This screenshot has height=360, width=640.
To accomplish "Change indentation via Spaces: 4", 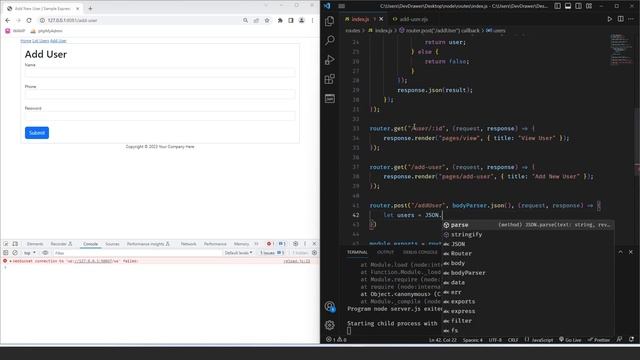I will (x=473, y=340).
